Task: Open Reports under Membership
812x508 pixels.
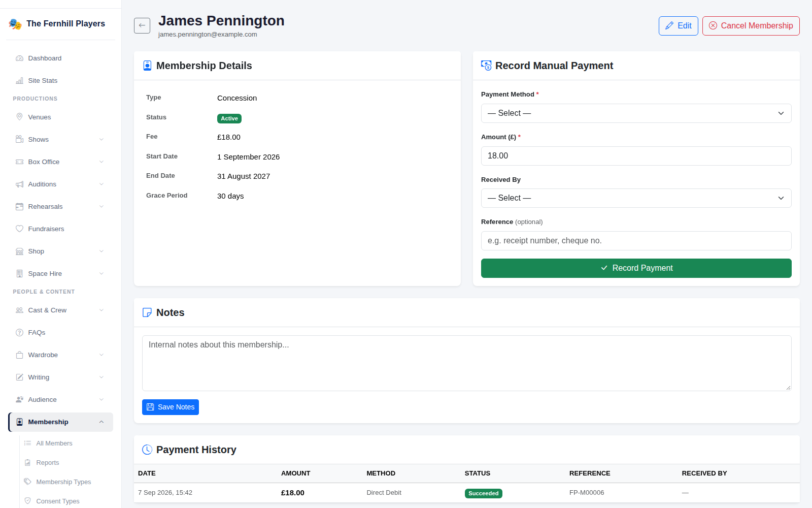Action: [48, 462]
